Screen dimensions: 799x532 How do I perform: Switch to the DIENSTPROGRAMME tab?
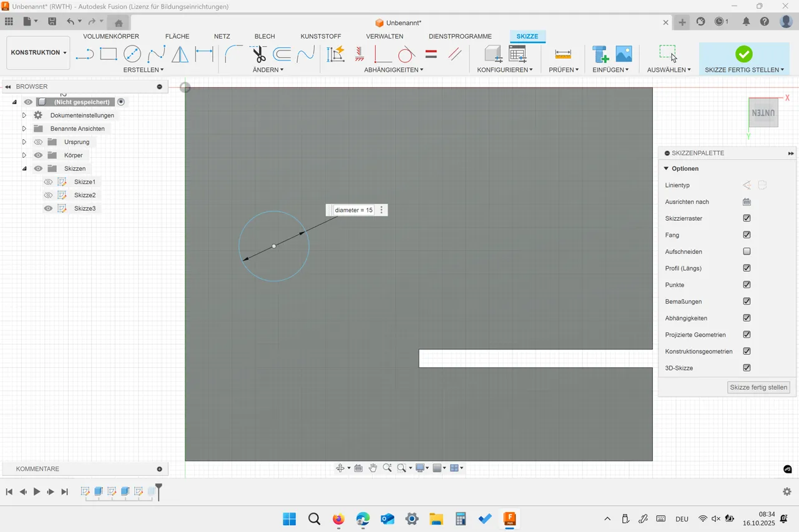pyautogui.click(x=461, y=36)
